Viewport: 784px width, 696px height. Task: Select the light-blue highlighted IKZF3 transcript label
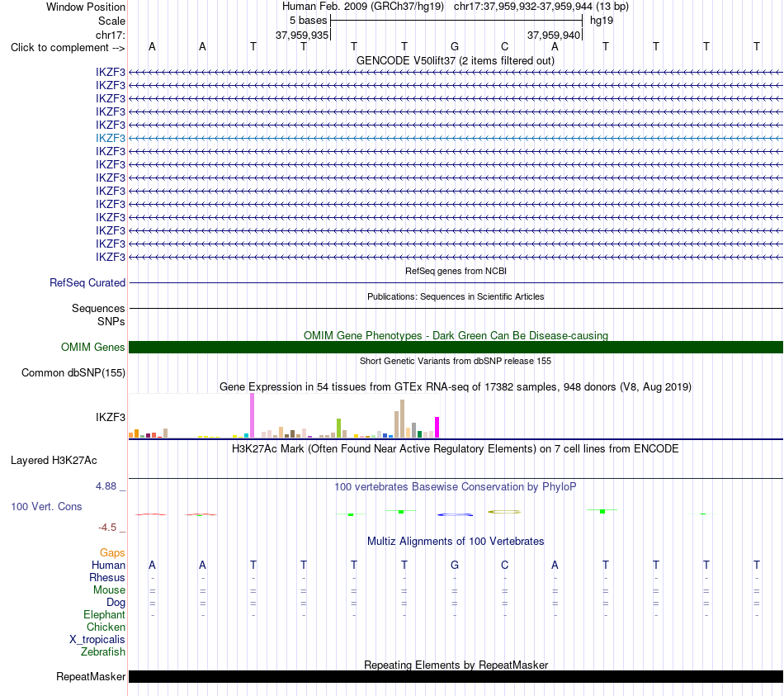coord(111,138)
